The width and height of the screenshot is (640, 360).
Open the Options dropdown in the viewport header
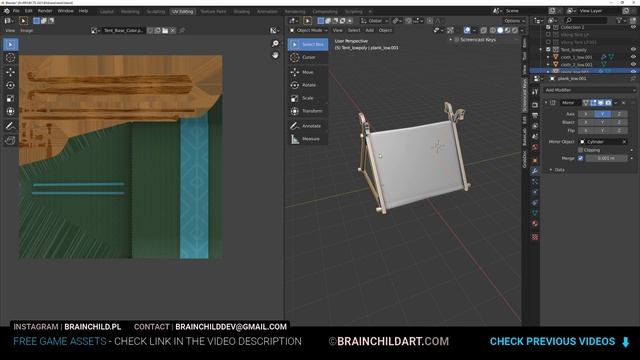[x=514, y=21]
